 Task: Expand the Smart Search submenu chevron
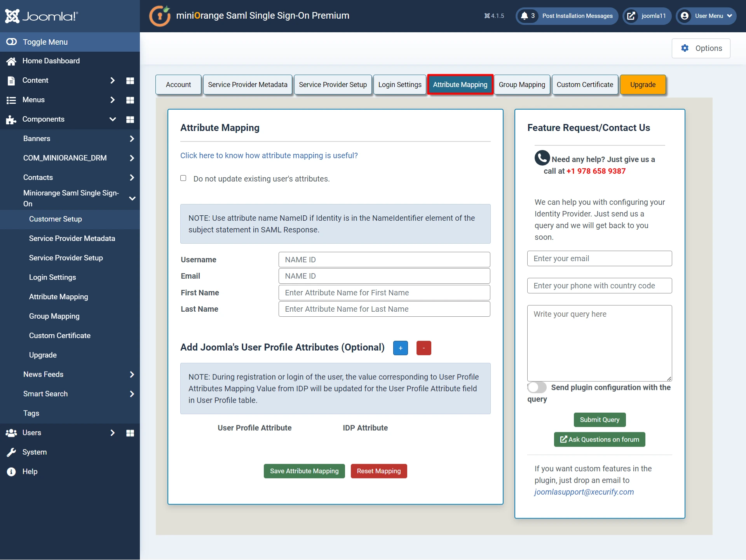click(x=132, y=394)
